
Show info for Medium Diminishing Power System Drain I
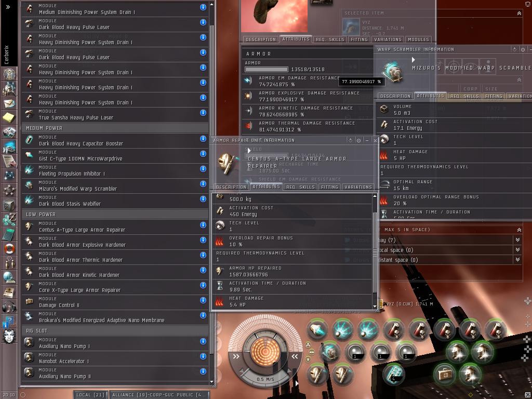[x=203, y=7]
